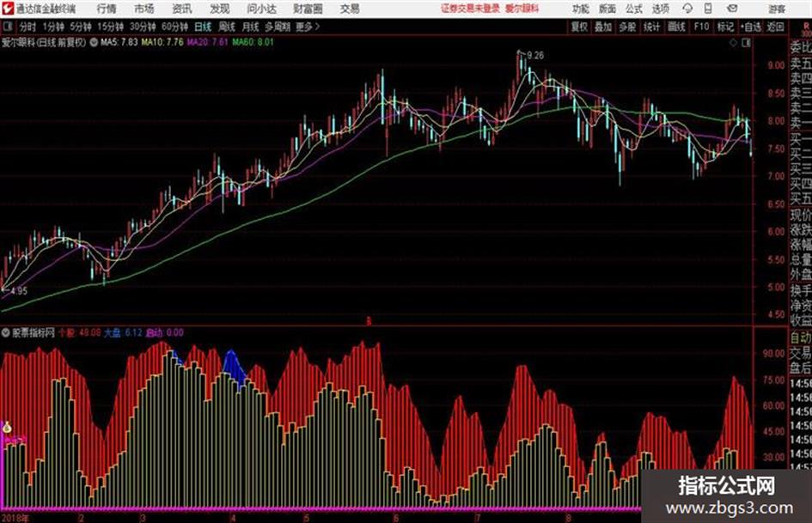Open the 资讯 menu
This screenshot has height=523, width=812.
(x=182, y=9)
